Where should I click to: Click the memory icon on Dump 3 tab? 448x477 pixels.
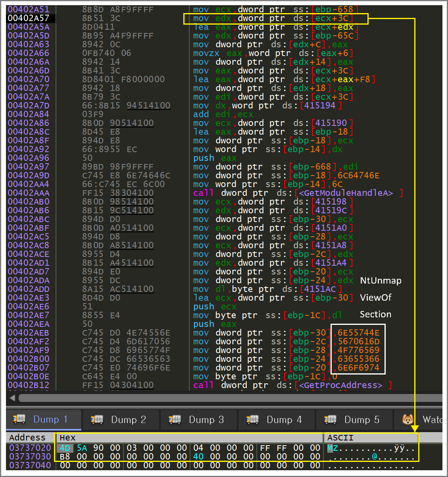(175, 419)
